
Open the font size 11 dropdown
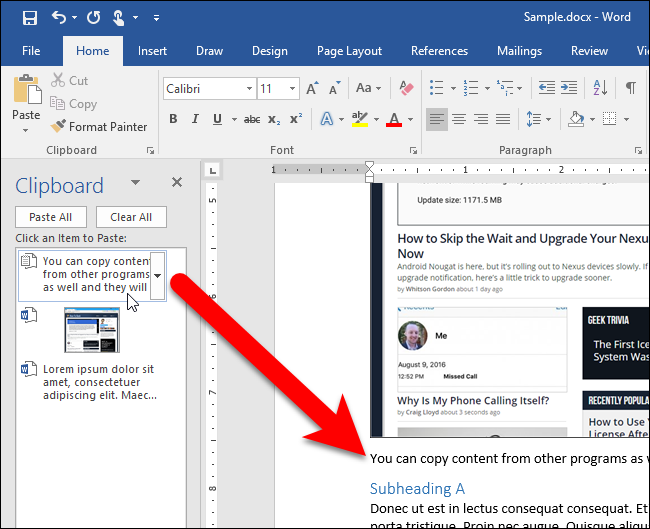(x=292, y=88)
